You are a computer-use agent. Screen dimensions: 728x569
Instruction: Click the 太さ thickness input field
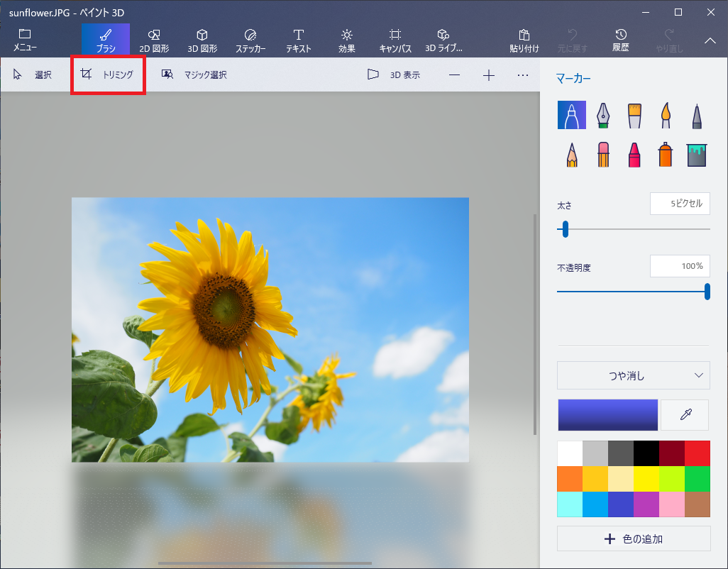pyautogui.click(x=679, y=204)
